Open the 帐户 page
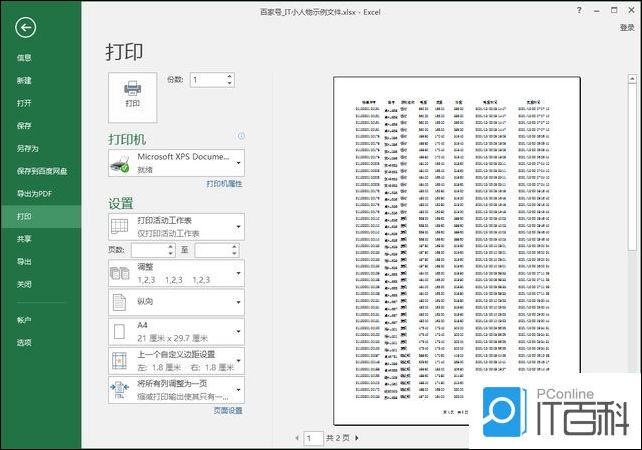The image size is (642, 450). click(24, 320)
